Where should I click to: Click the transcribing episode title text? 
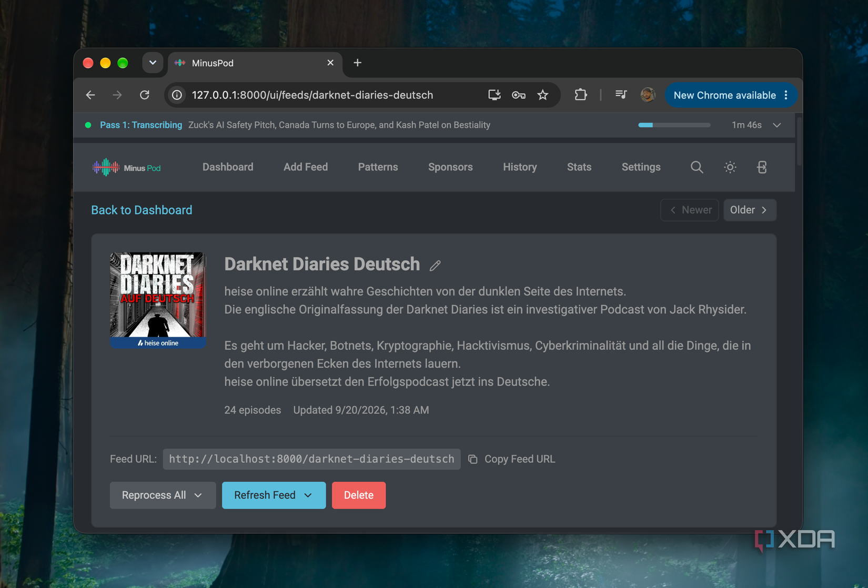(x=339, y=125)
